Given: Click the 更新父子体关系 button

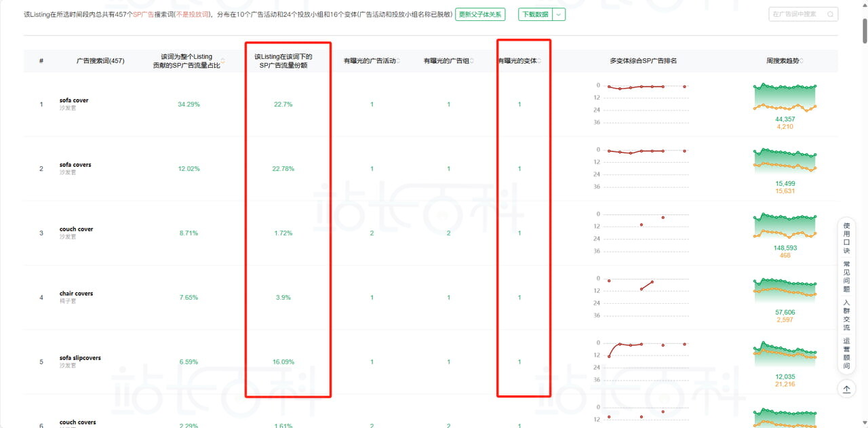Looking at the screenshot, I should pyautogui.click(x=481, y=14).
